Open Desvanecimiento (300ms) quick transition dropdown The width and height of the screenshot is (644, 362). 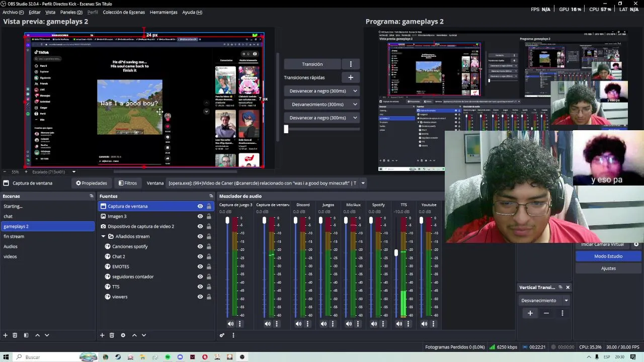pyautogui.click(x=322, y=104)
